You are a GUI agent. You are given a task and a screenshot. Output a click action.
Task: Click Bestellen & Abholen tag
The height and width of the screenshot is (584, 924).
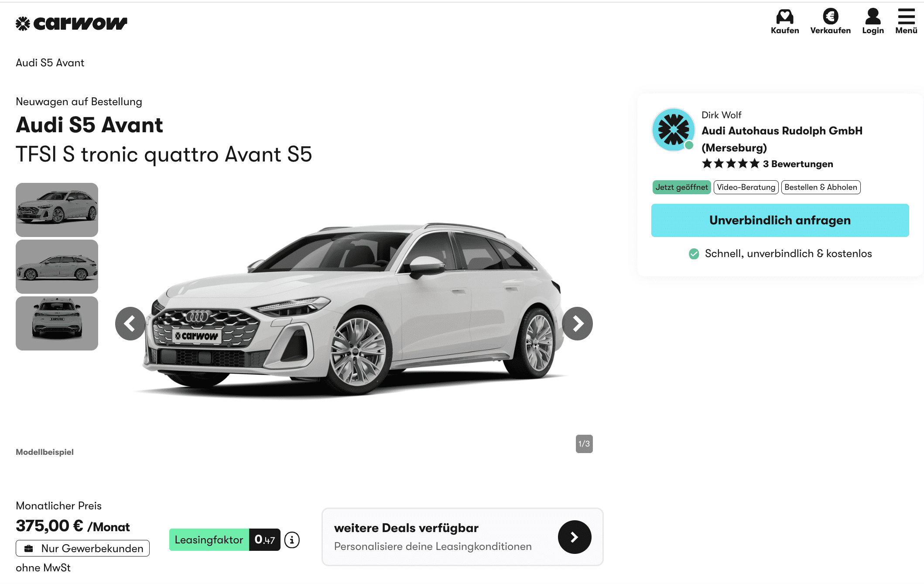pyautogui.click(x=820, y=187)
